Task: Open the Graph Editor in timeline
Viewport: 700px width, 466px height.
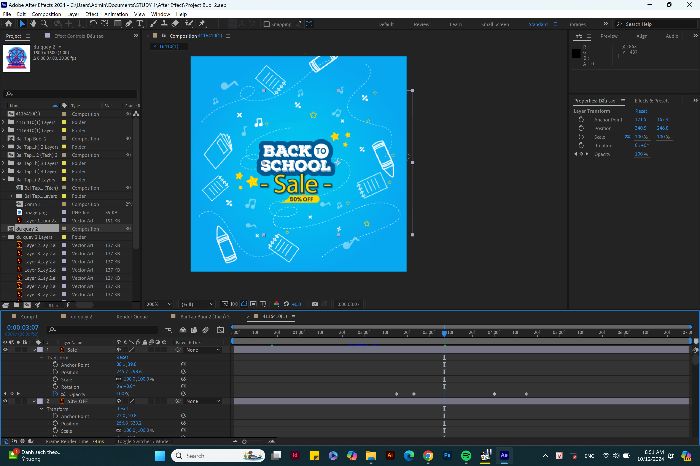Action: [x=220, y=330]
